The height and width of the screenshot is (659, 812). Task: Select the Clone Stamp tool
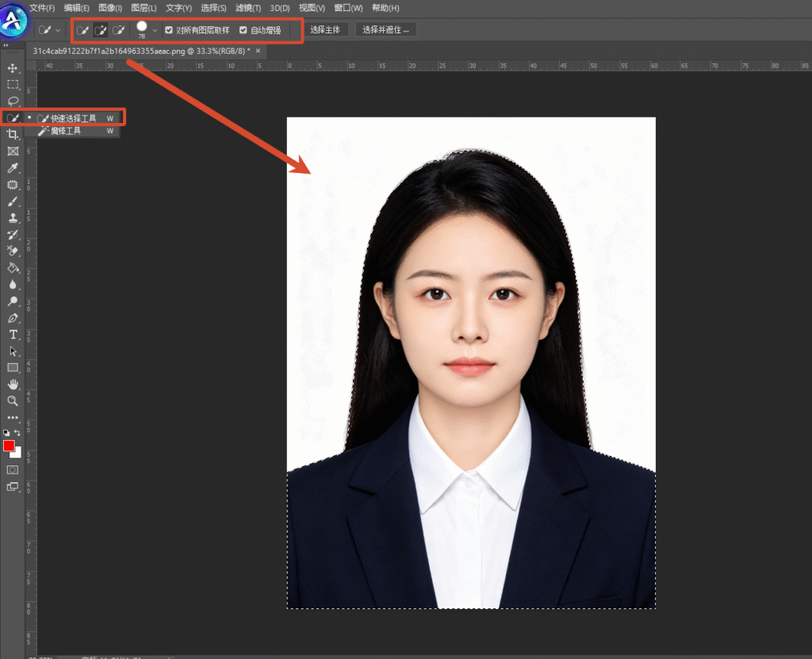click(x=13, y=217)
